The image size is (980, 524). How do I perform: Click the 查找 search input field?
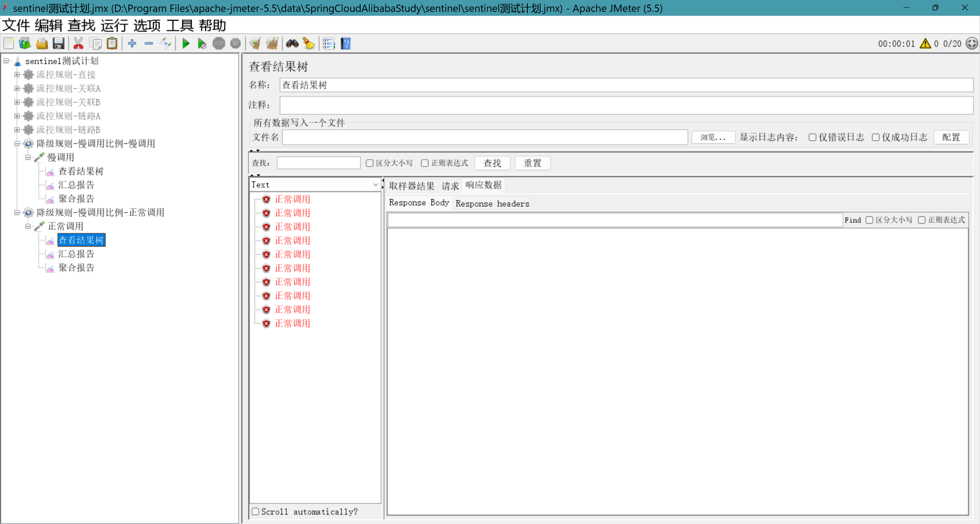318,163
